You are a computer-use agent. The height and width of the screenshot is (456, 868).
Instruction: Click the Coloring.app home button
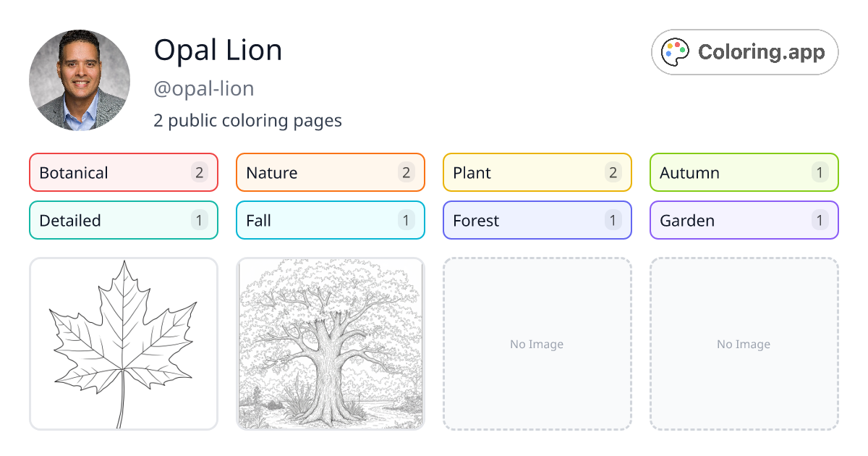point(744,51)
